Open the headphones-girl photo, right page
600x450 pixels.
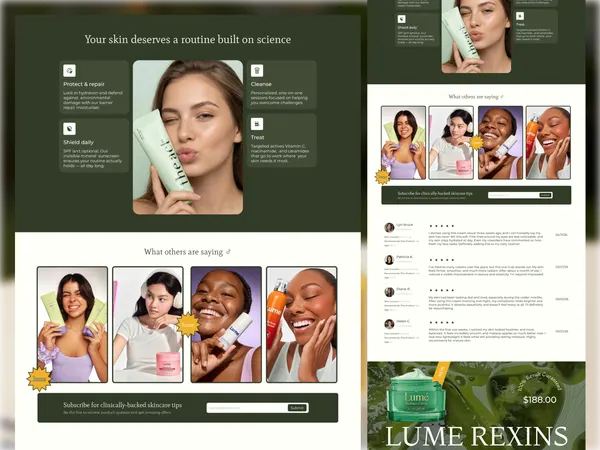click(x=451, y=143)
